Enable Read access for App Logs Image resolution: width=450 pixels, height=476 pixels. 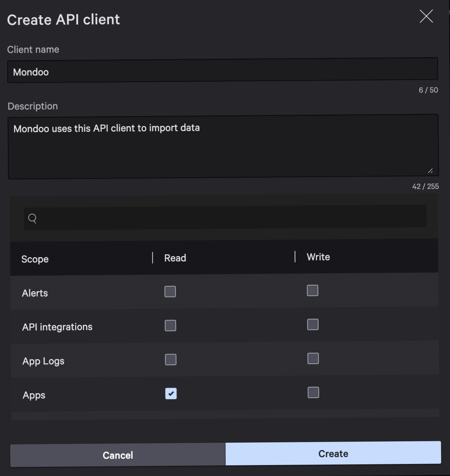170,359
